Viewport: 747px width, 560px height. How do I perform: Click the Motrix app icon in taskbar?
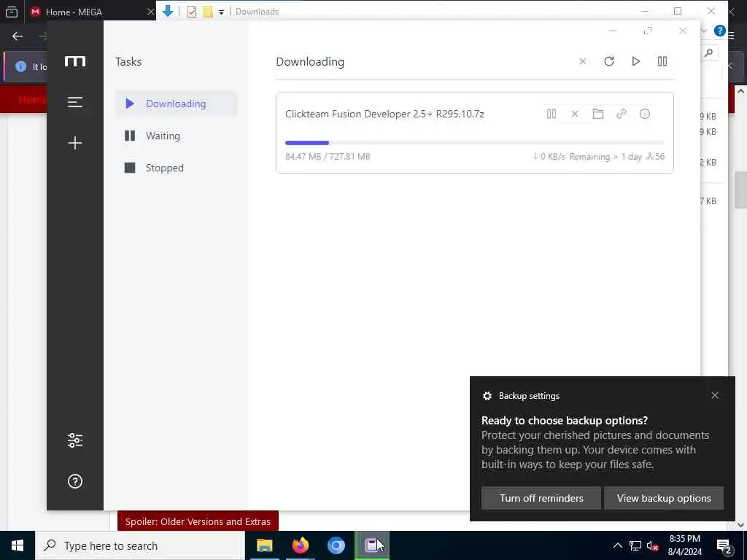pyautogui.click(x=372, y=545)
